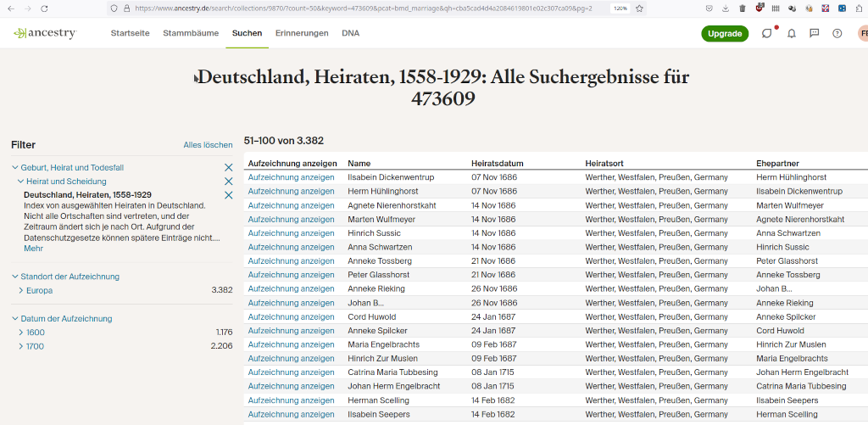Open the Startseite menu item

130,33
